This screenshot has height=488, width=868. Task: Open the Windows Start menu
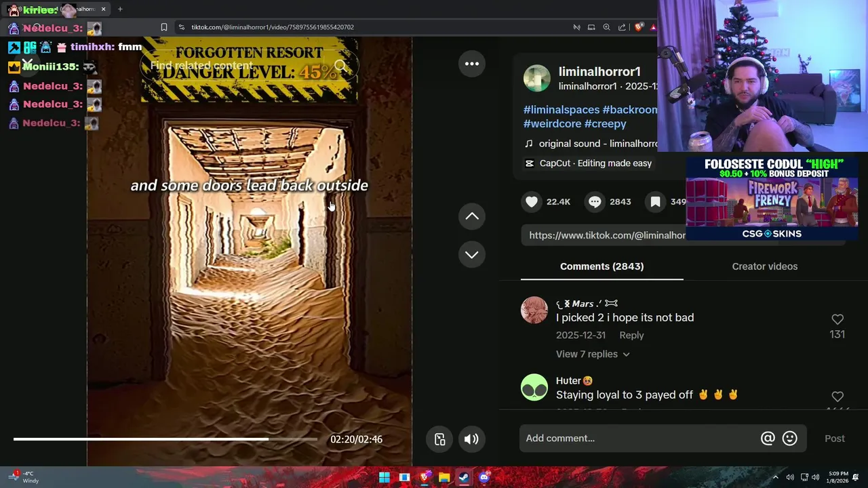[x=384, y=477]
